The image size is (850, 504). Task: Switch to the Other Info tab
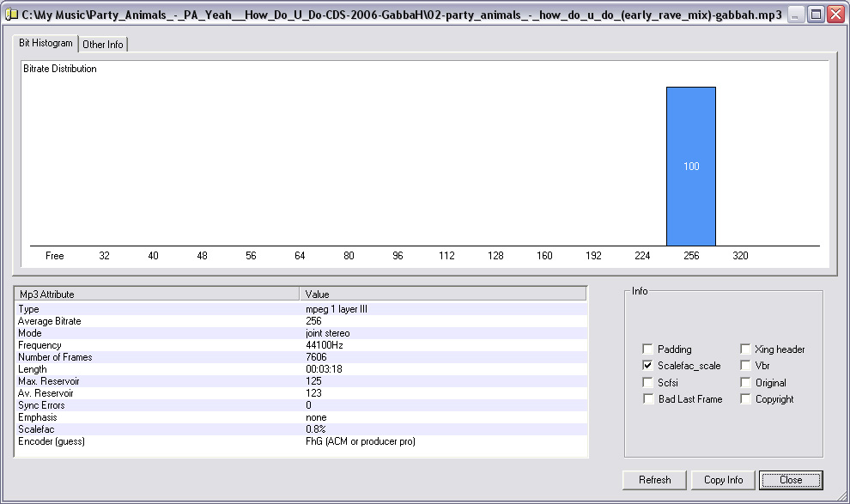click(103, 45)
